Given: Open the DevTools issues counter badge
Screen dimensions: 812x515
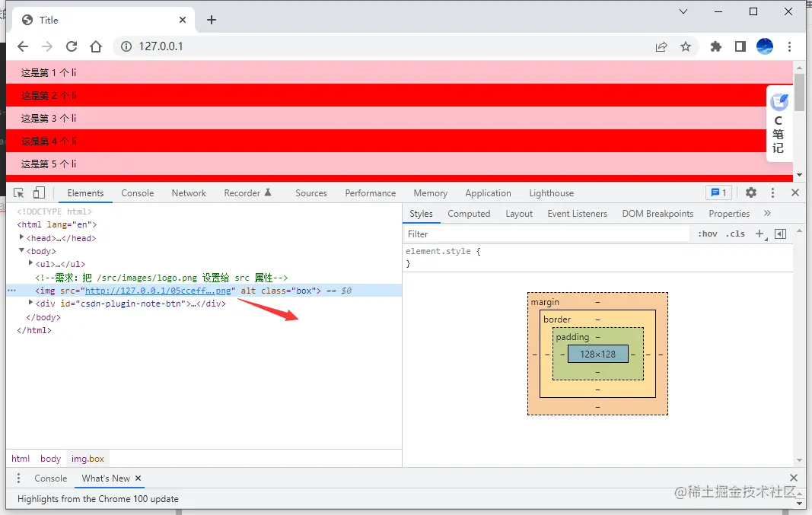Looking at the screenshot, I should click(x=719, y=193).
